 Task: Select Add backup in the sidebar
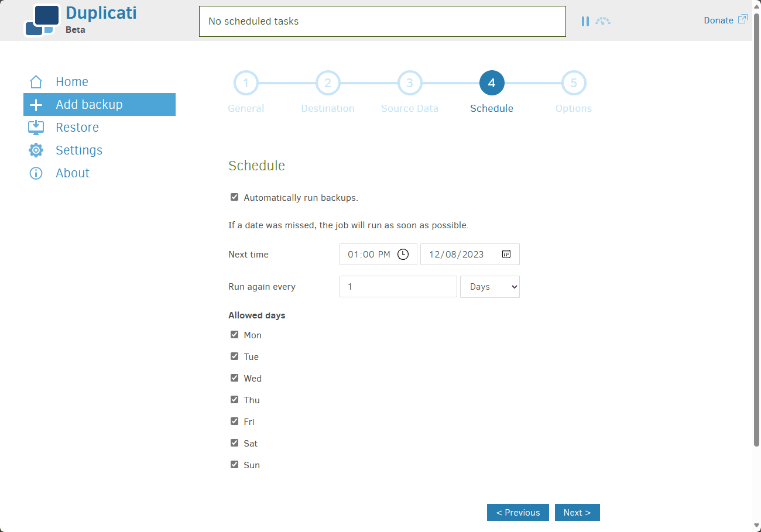tap(100, 105)
